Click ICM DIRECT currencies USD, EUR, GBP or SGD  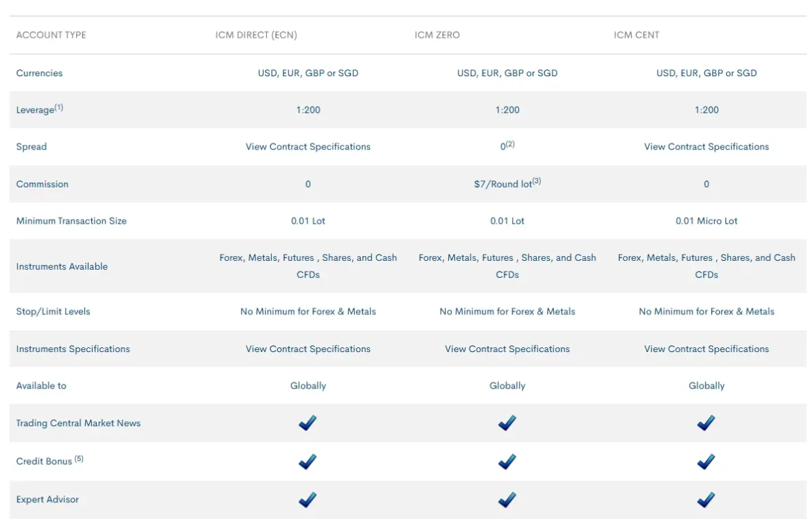click(308, 73)
